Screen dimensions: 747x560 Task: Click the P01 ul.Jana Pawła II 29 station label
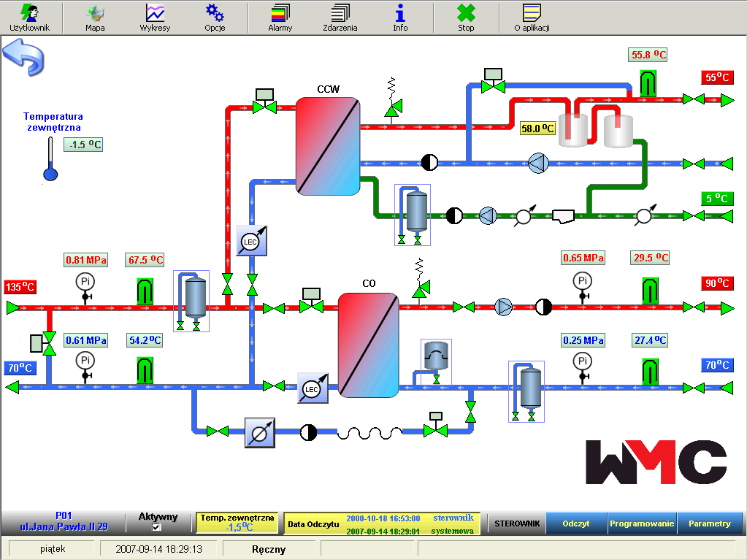[x=64, y=521]
